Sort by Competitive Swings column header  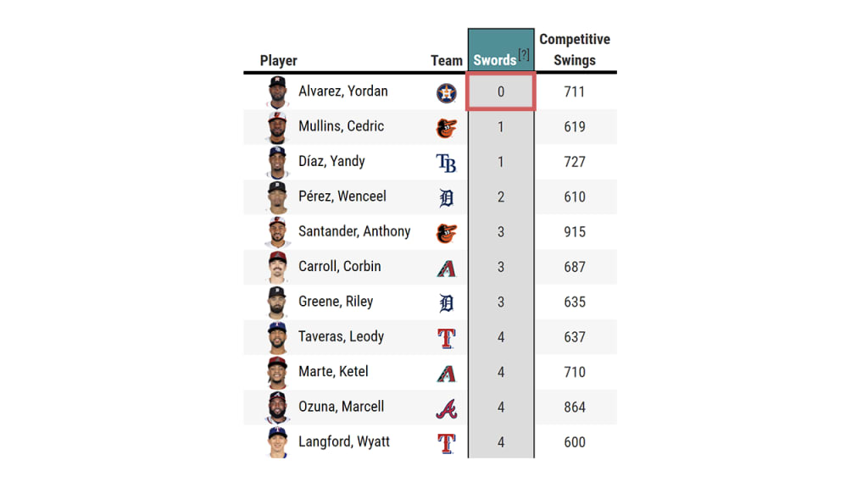(575, 50)
